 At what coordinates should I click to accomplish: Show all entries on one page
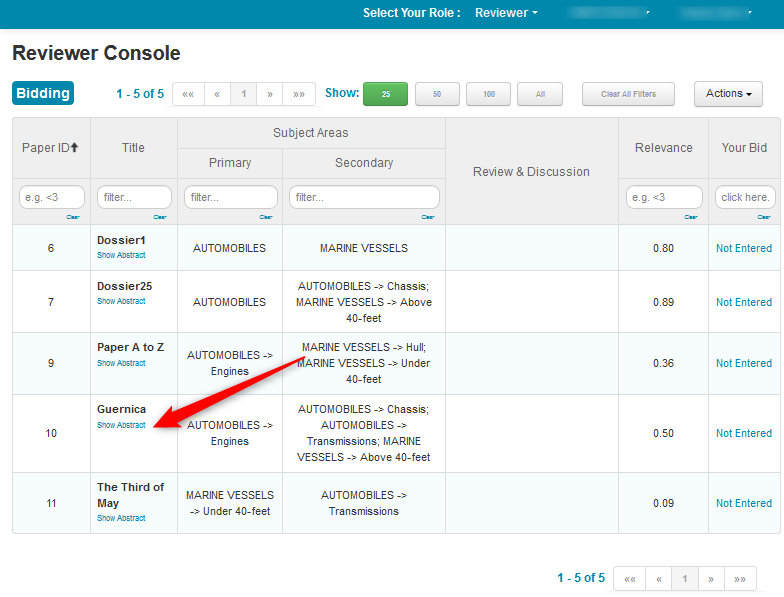[540, 94]
